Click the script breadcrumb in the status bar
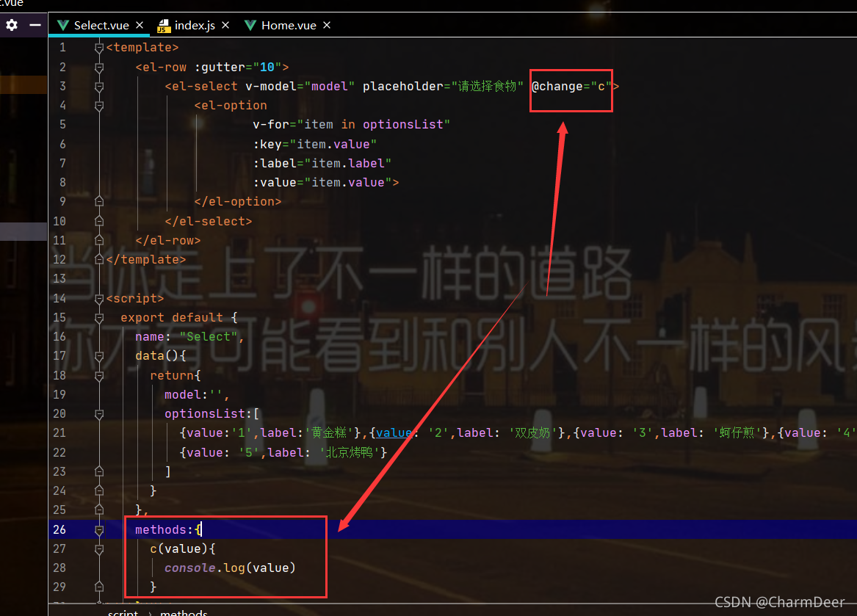This screenshot has height=616, width=857. tap(123, 612)
